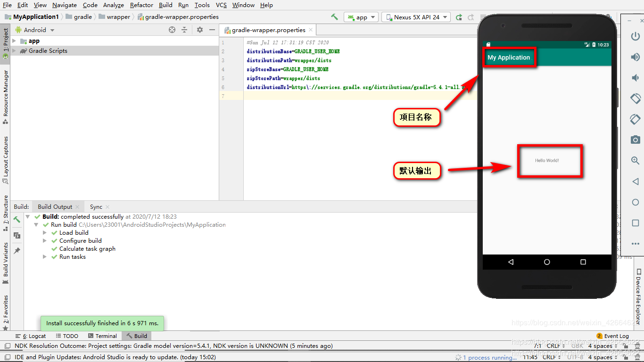Close the Sync tab

tap(107, 207)
